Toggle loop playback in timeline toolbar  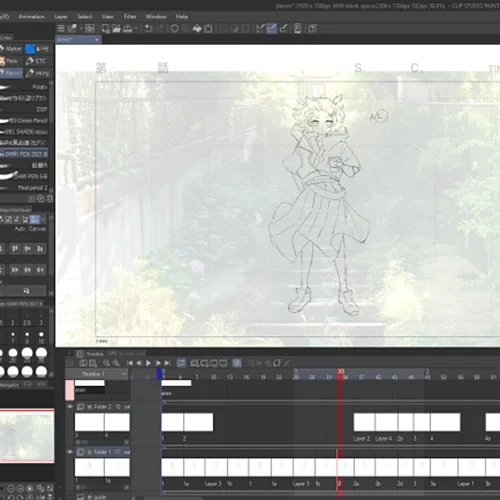[181, 363]
